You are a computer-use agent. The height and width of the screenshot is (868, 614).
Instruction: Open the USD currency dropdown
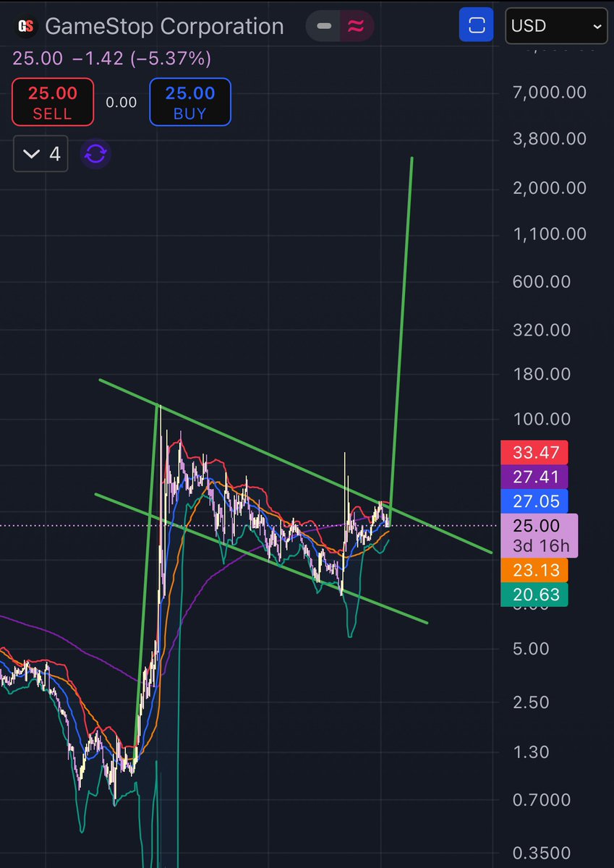556,25
